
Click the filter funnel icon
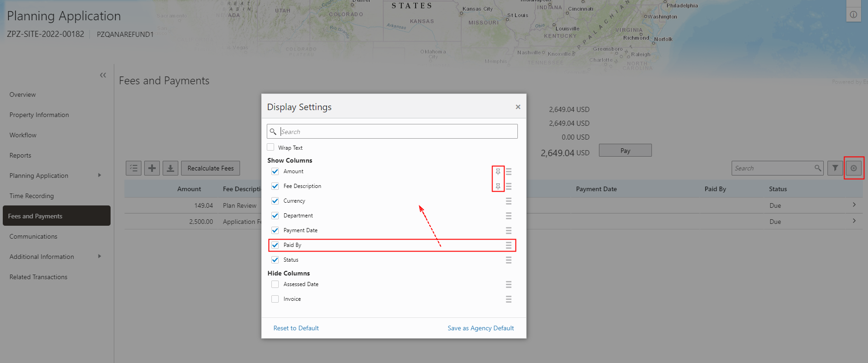coord(835,168)
